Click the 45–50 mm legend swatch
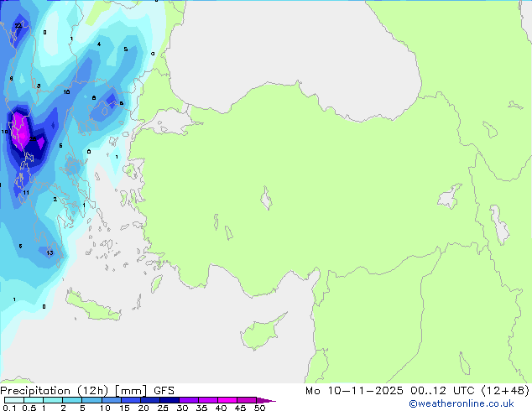This screenshot has width=532, height=411. click(247, 400)
